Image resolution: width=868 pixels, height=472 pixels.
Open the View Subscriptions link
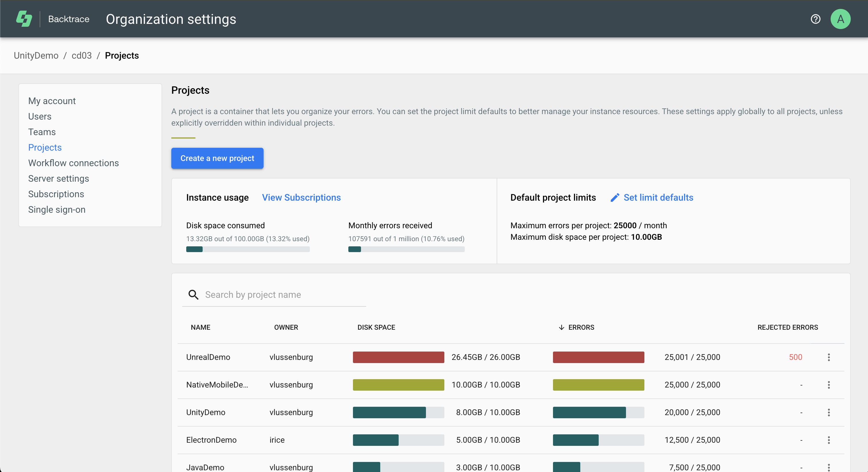point(301,197)
